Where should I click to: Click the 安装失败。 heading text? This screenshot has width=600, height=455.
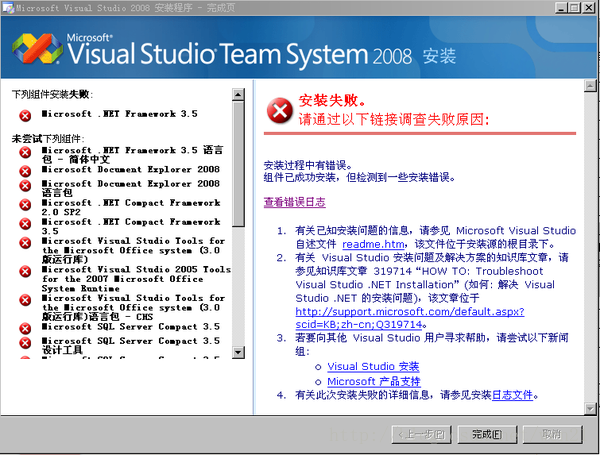pyautogui.click(x=332, y=100)
